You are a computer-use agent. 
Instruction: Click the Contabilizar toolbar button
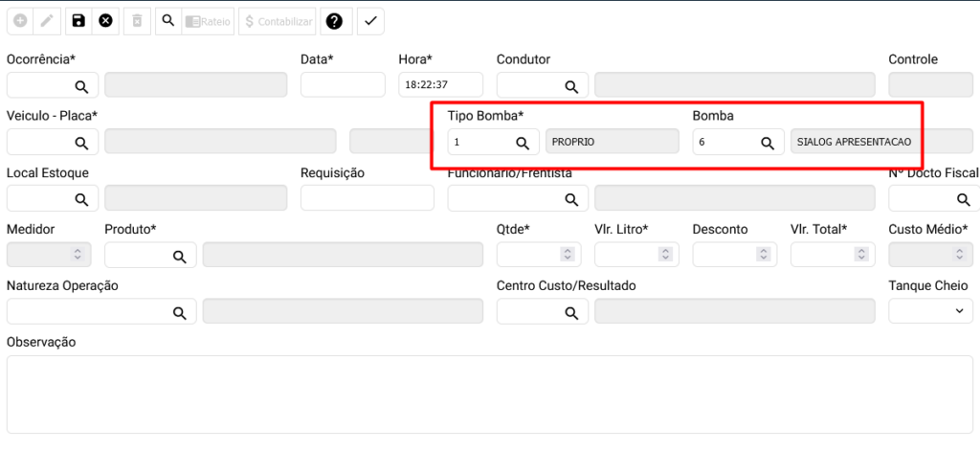277,21
